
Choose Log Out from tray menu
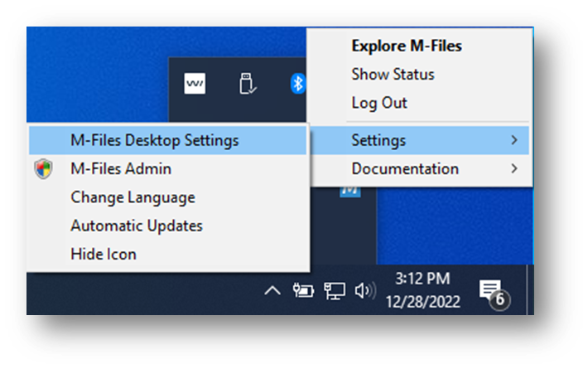[x=420, y=103]
